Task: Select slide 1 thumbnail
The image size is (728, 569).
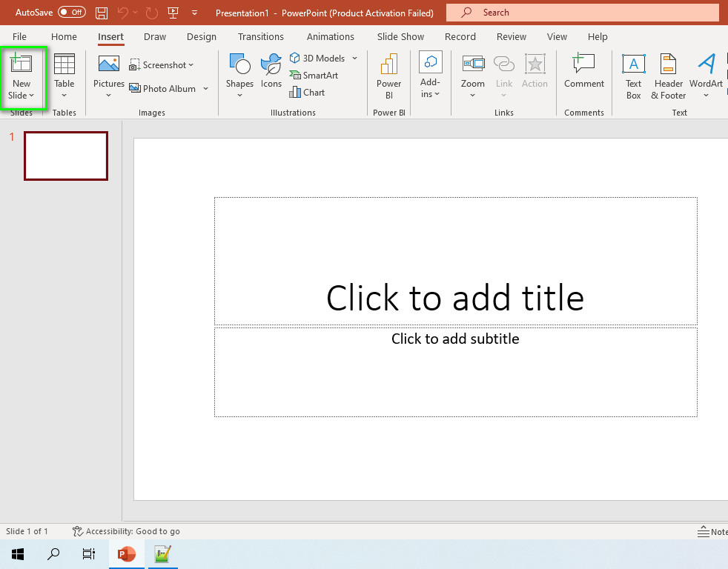Action: (x=66, y=156)
